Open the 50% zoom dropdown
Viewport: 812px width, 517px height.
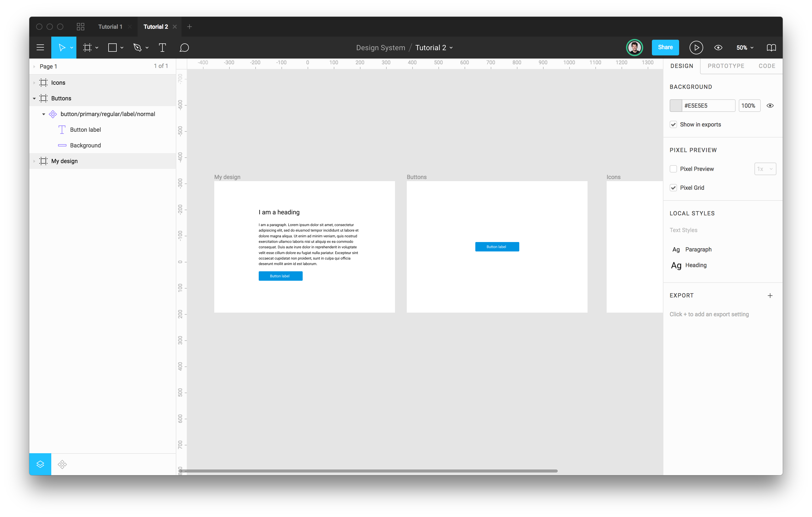pos(745,48)
